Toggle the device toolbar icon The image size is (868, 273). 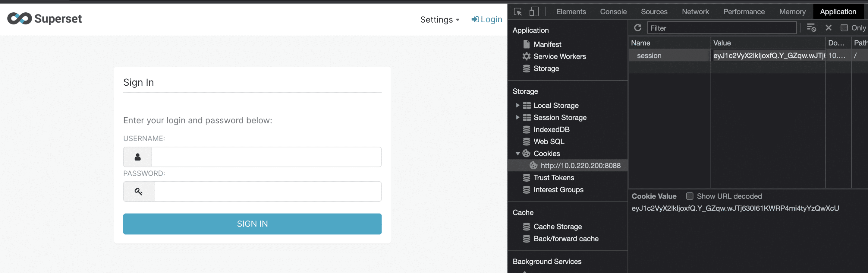(x=534, y=12)
